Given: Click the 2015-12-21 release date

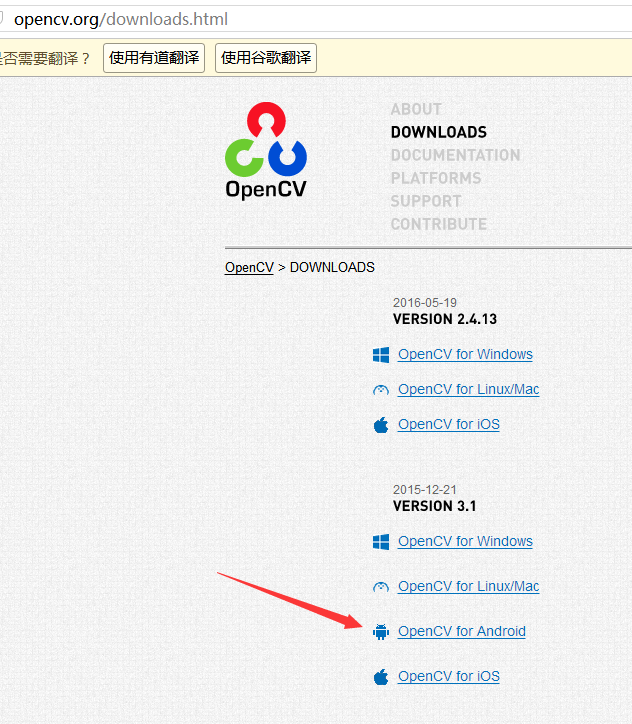Looking at the screenshot, I should 425,490.
